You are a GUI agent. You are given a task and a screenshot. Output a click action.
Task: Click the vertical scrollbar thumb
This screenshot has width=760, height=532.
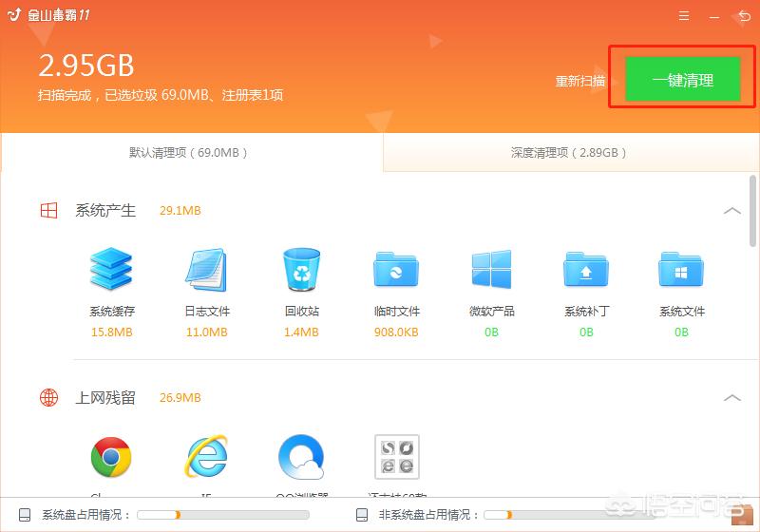(752, 211)
